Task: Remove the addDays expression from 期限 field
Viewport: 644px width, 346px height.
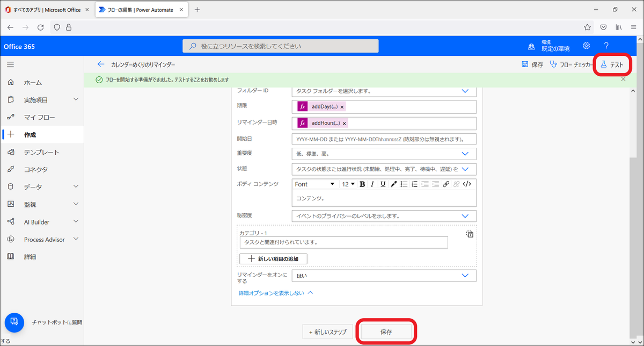Action: coord(341,106)
